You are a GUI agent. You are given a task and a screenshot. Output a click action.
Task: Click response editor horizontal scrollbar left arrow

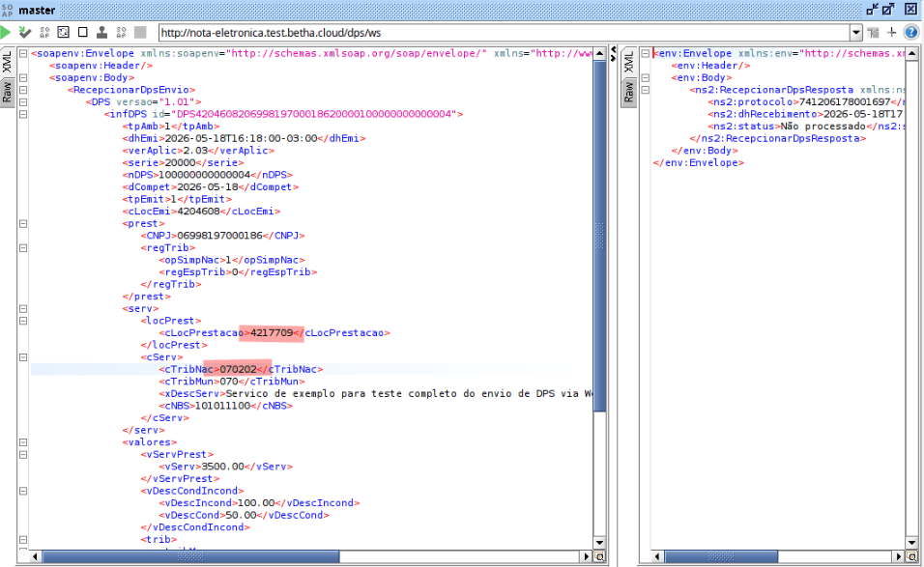pos(657,556)
